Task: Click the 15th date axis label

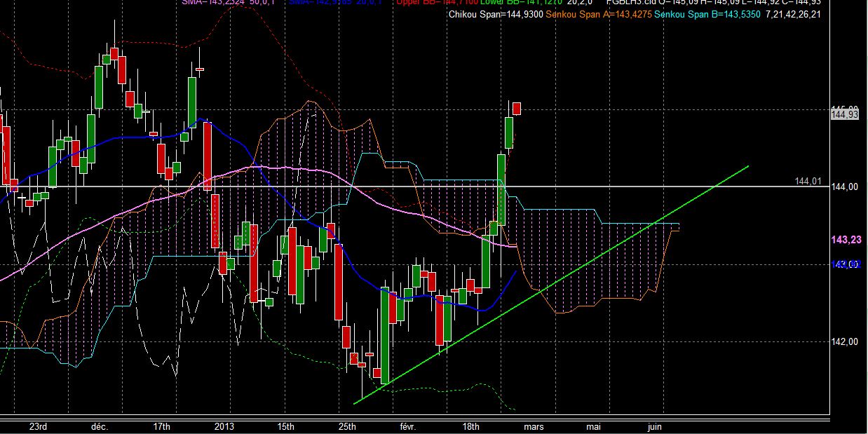Action: [285, 426]
